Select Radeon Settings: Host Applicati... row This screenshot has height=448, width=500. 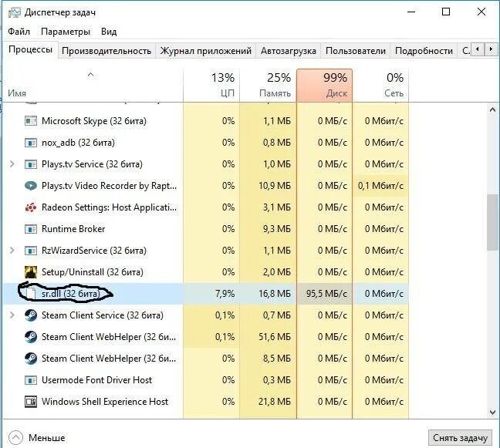206,207
